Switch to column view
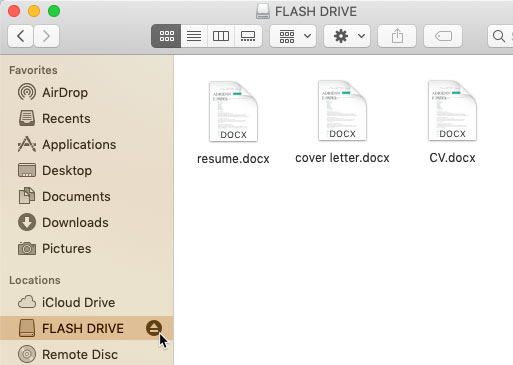Viewport: 513px width, 365px height. coord(221,36)
